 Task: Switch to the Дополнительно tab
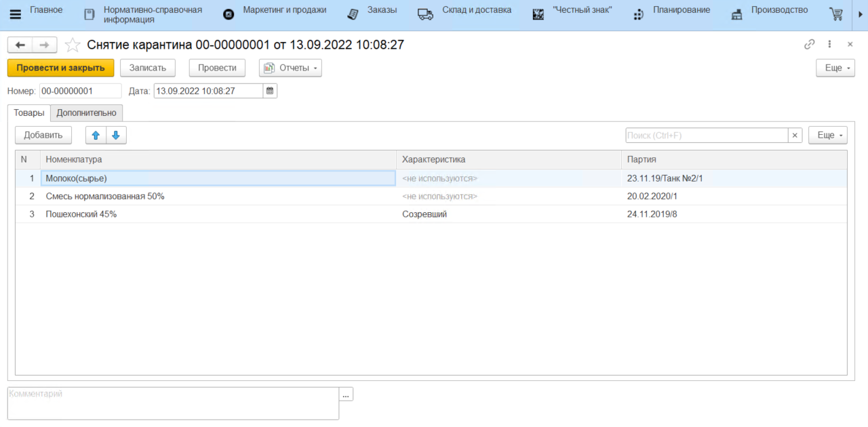pos(86,113)
